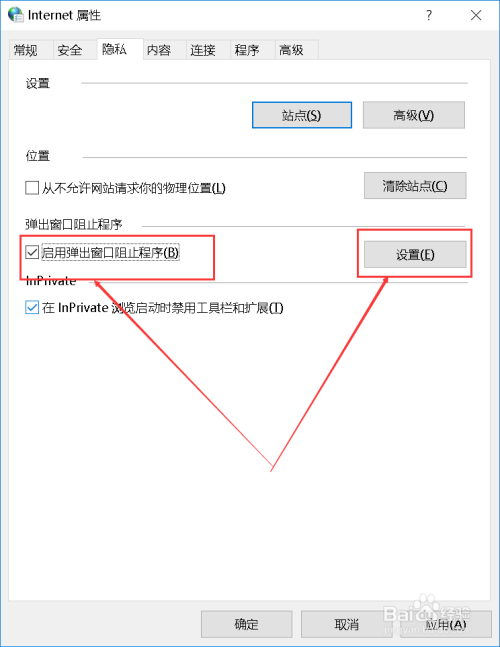The image size is (500, 647).
Task: Uncheck InPrivate 禁用工具栏和扩展 checkbox
Action: [32, 307]
